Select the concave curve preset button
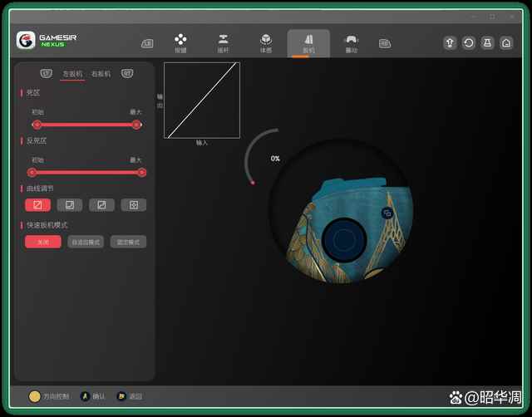This screenshot has height=417, width=532. (70, 205)
